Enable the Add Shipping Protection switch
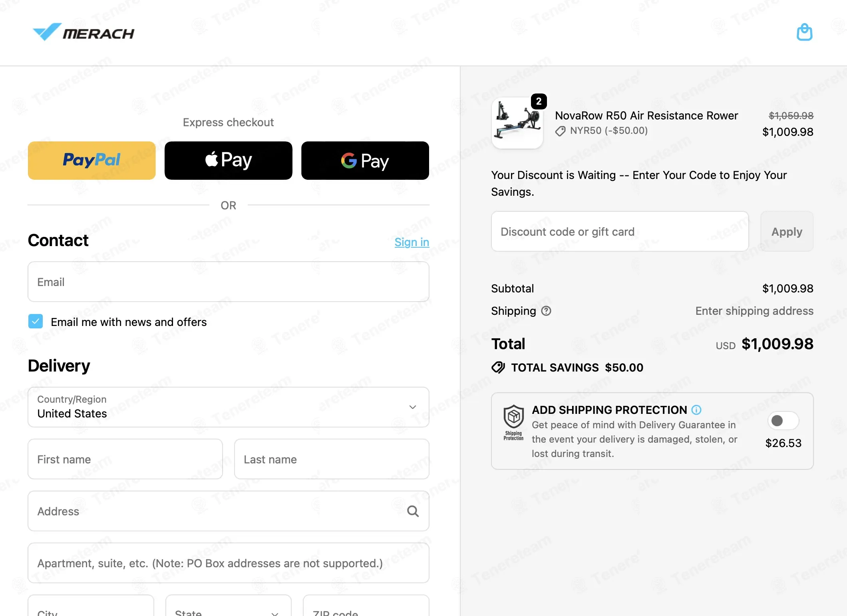Image resolution: width=847 pixels, height=616 pixels. click(783, 421)
